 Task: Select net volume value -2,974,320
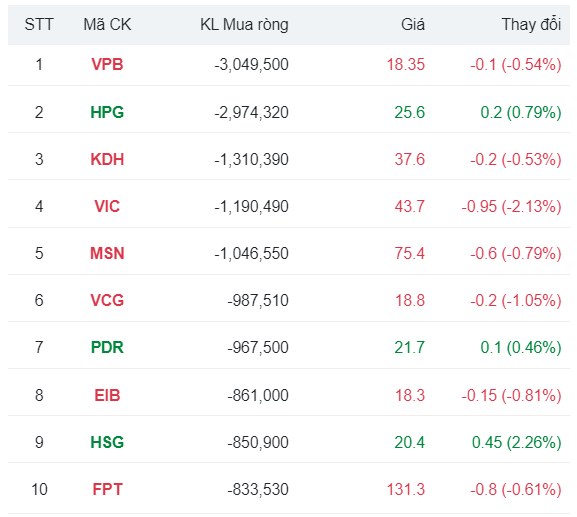(x=251, y=112)
